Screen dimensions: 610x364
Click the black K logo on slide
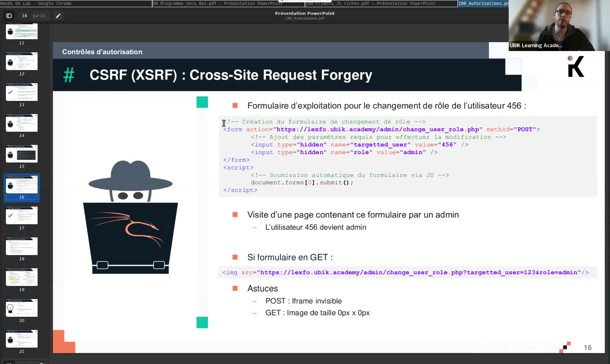tap(576, 67)
